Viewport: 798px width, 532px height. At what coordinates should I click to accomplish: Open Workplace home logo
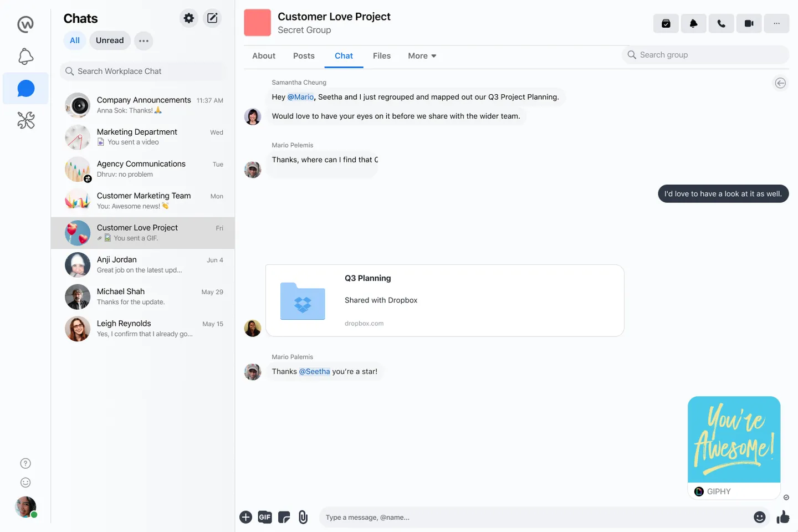point(25,24)
